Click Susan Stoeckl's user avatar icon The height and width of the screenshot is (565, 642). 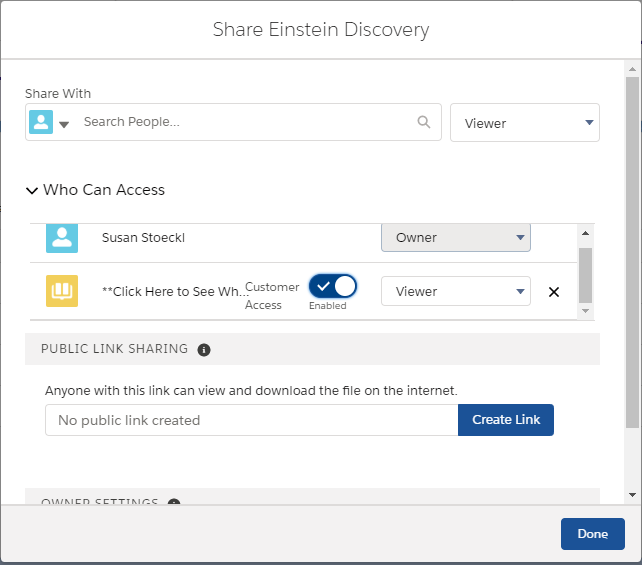[x=62, y=238]
